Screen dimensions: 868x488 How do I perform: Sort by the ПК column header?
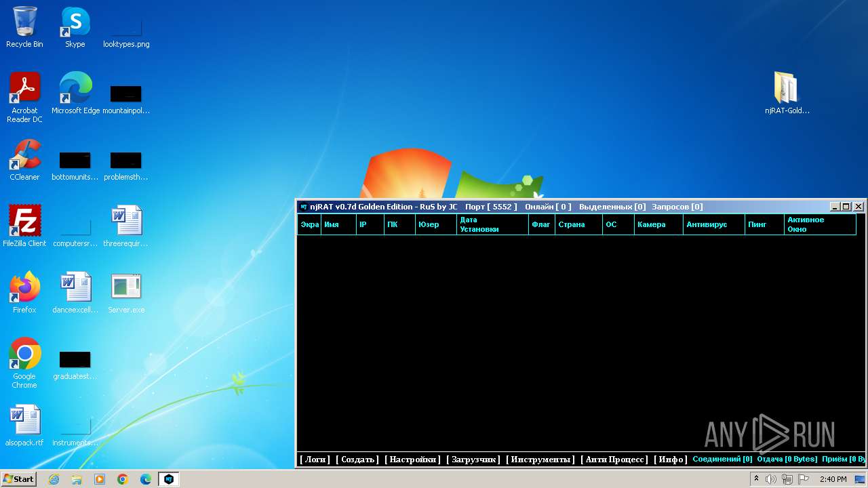(399, 224)
